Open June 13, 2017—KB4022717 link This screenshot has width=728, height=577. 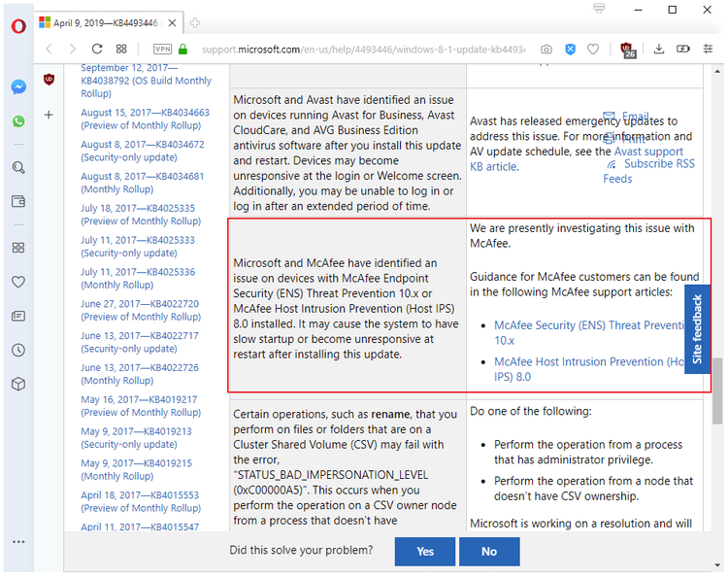tap(140, 342)
